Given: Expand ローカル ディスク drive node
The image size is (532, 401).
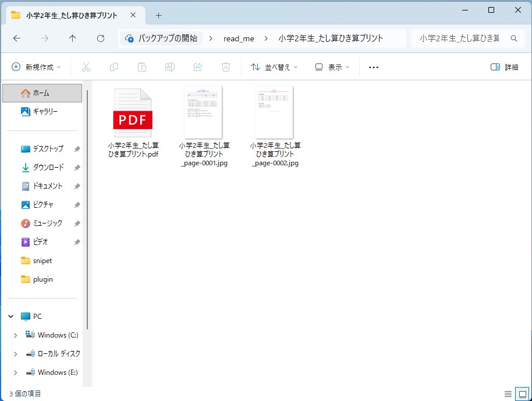Looking at the screenshot, I should (15, 354).
